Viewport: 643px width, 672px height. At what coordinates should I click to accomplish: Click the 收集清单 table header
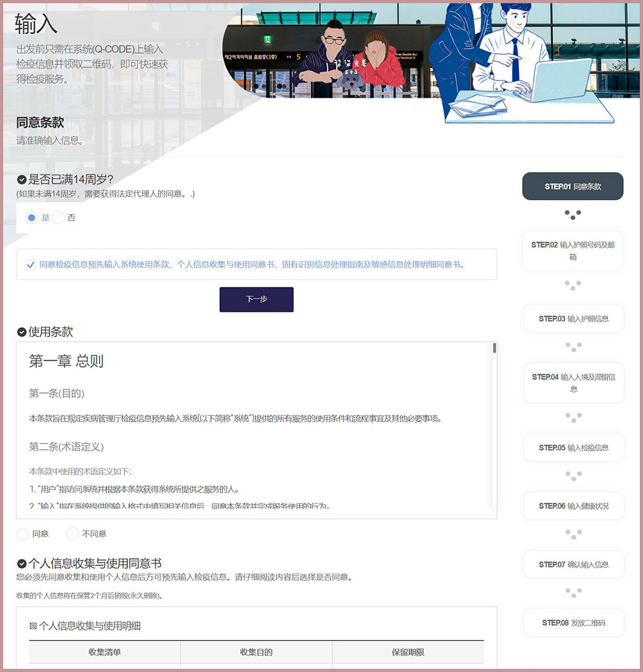tap(105, 652)
